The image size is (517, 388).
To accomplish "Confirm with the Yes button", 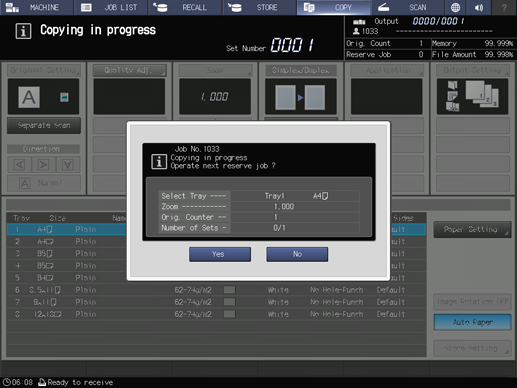I will tap(220, 254).
